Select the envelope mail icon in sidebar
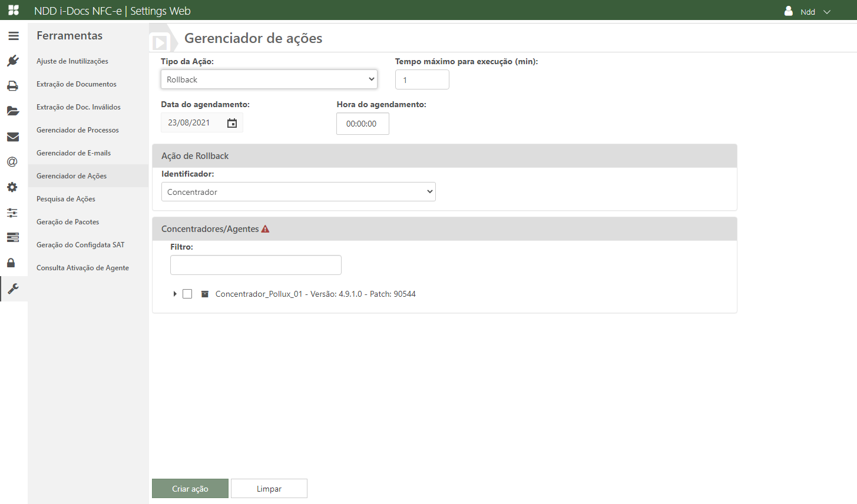Viewport: 857px width, 504px height. (x=13, y=137)
